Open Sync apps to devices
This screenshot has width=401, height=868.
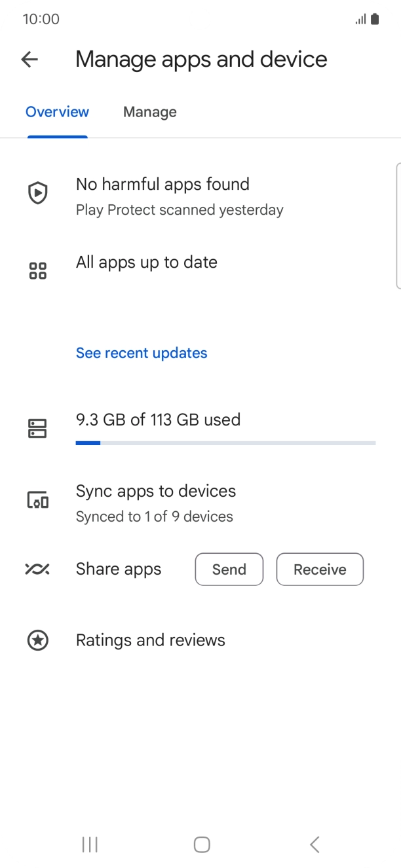tap(156, 492)
